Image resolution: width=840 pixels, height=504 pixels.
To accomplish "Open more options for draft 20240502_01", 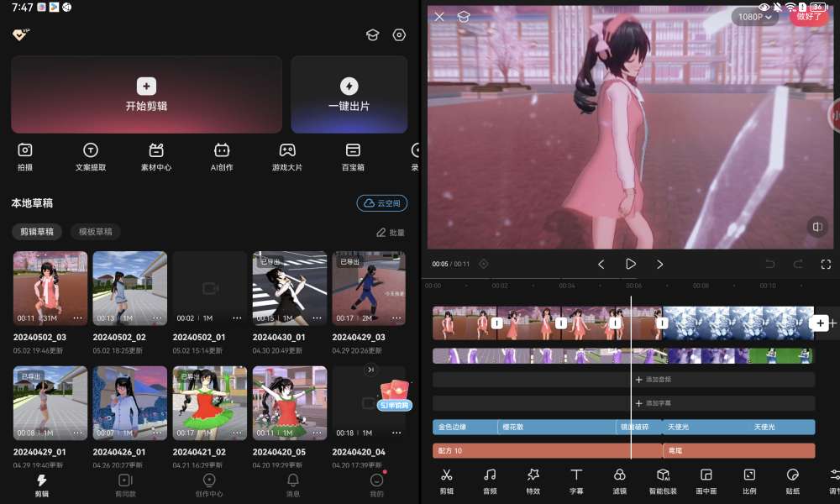I will tap(238, 318).
